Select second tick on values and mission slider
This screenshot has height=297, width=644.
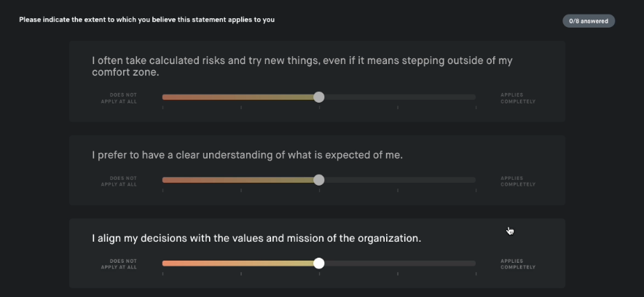click(241, 264)
